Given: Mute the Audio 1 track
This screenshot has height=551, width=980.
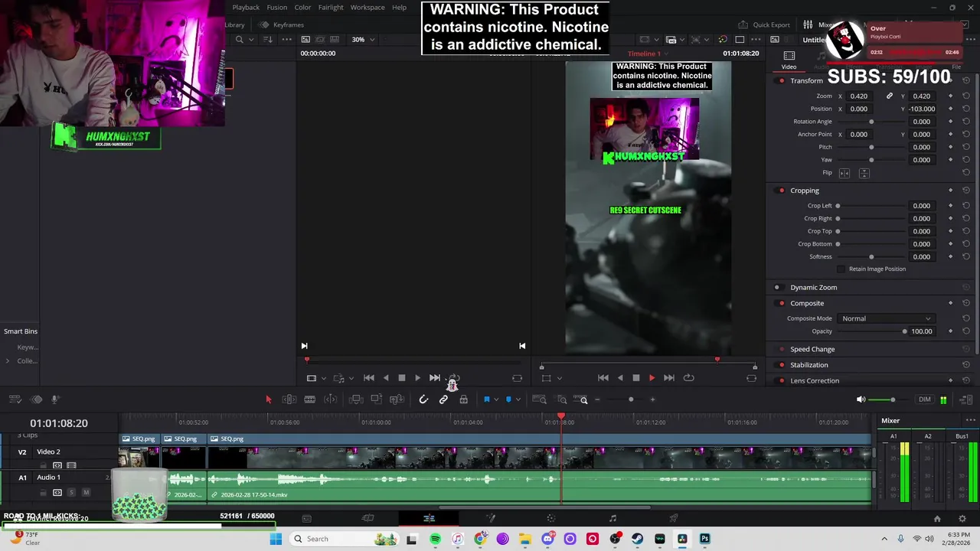Looking at the screenshot, I should point(86,492).
